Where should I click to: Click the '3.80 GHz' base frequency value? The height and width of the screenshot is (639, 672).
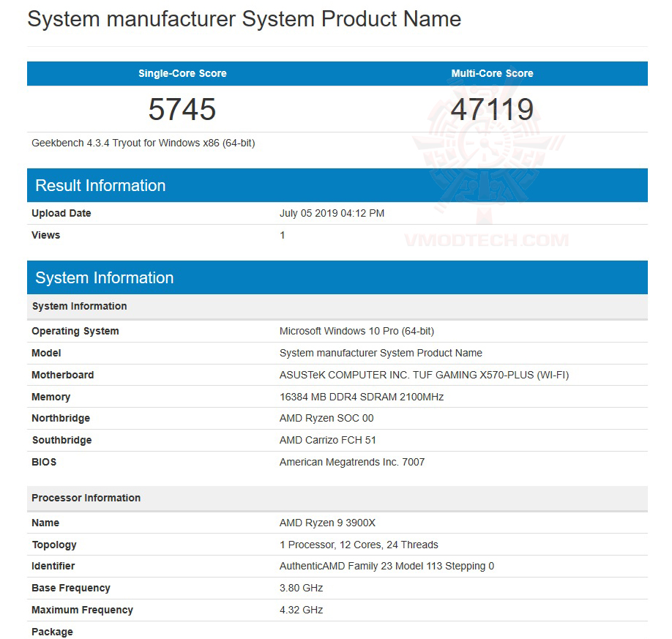click(301, 588)
